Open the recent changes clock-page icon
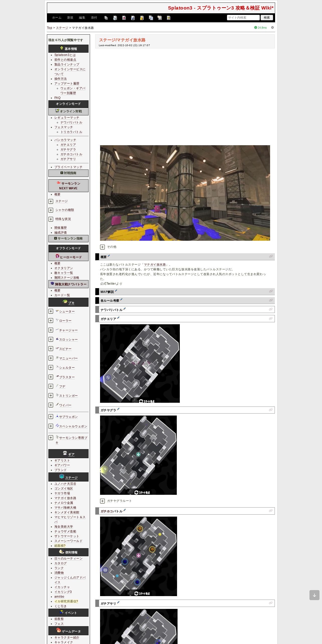Image resolution: width=322 pixels, height=644 pixels. tap(115, 18)
